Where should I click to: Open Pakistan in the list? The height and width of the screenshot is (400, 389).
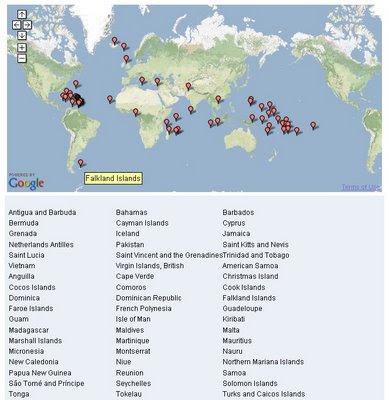130,245
